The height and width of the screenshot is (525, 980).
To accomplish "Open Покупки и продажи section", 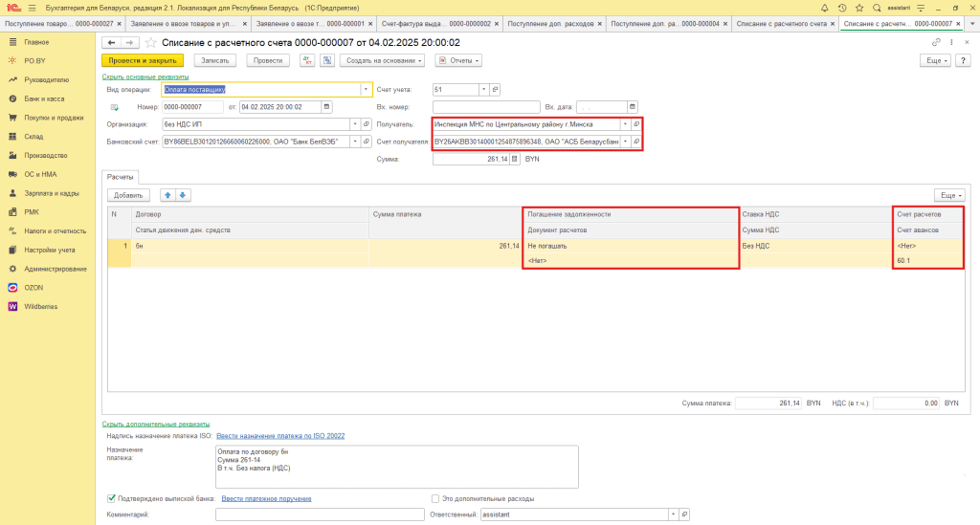I will [54, 118].
